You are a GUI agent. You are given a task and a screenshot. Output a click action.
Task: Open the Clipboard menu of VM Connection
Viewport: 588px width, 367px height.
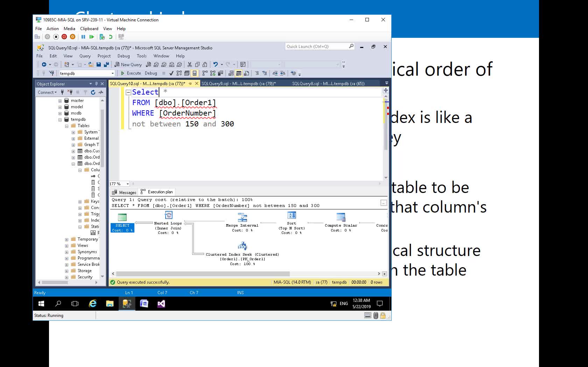[x=89, y=29]
